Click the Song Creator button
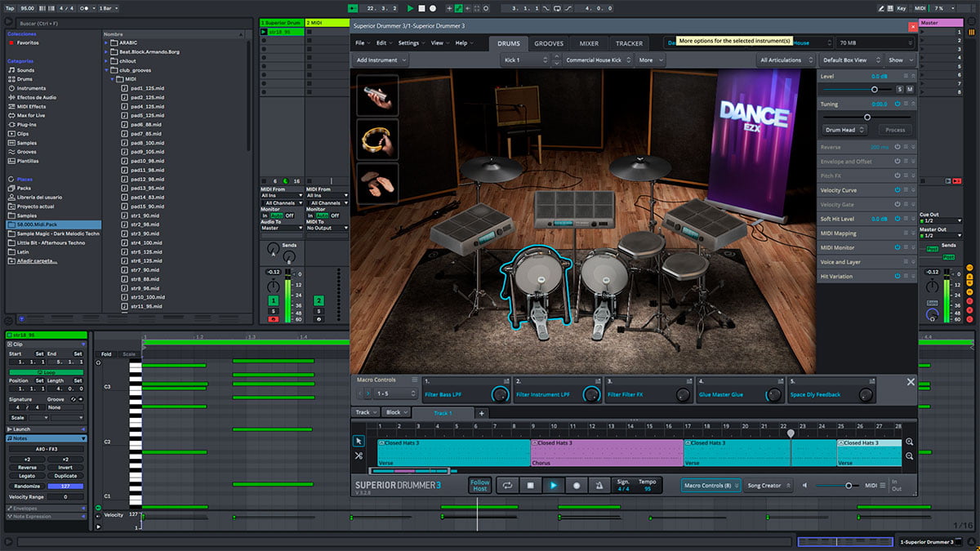Screen dimensions: 980x551 point(768,486)
